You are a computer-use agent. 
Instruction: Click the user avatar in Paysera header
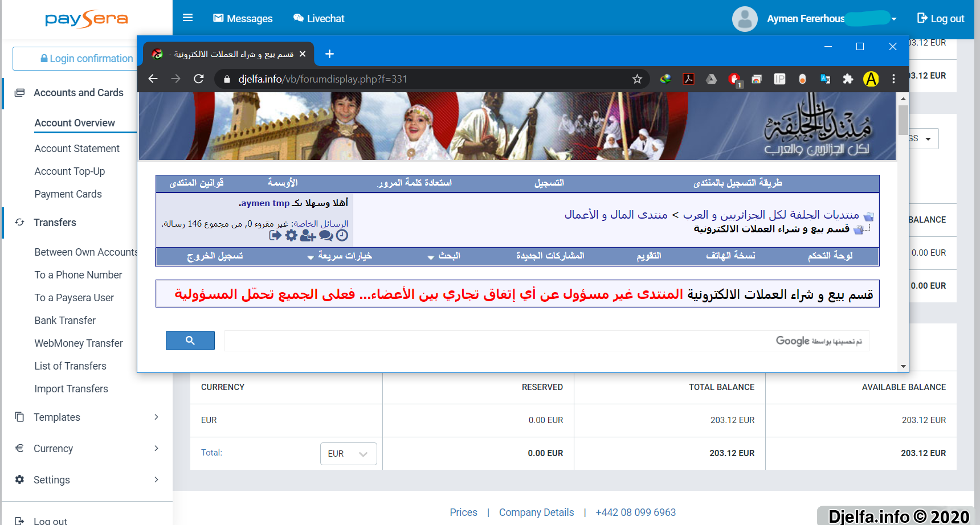click(x=745, y=19)
